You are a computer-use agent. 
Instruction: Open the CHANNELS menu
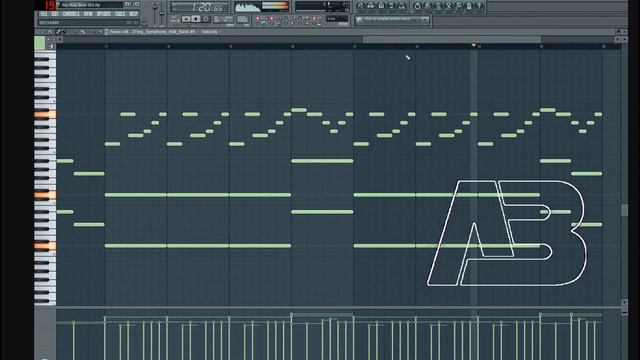point(71,14)
